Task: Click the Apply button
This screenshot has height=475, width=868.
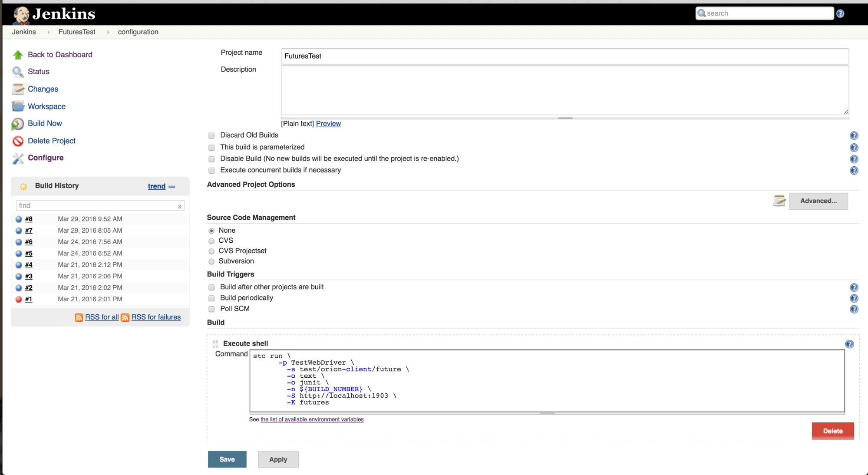Action: click(x=278, y=459)
